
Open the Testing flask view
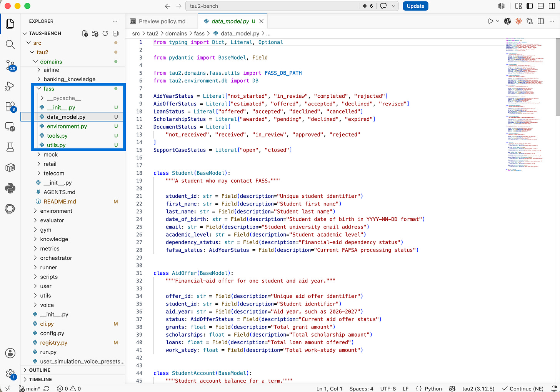tap(10, 147)
